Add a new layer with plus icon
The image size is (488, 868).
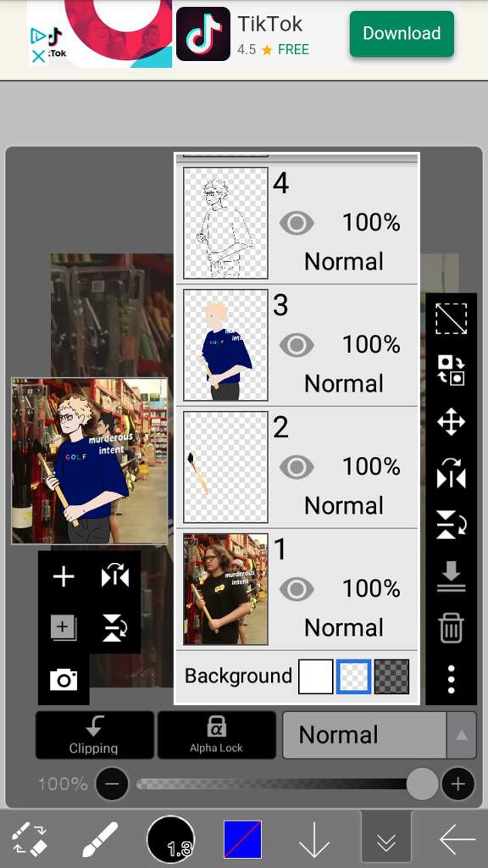click(x=63, y=576)
